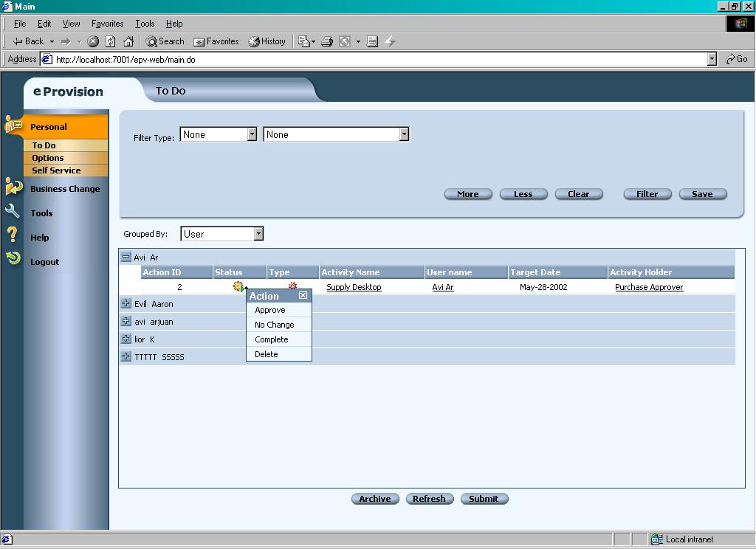Image resolution: width=756 pixels, height=549 pixels.
Task: Open the first Filter Type dropdown
Action: point(252,134)
